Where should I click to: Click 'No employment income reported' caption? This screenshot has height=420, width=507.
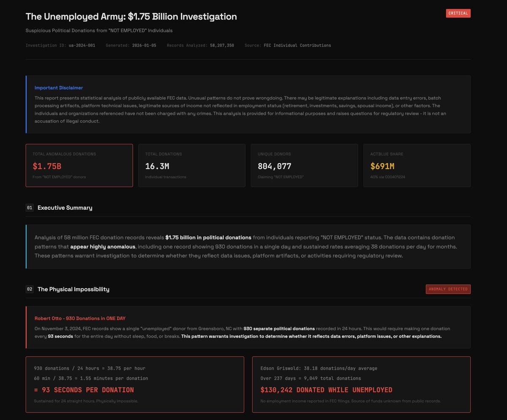(351, 401)
